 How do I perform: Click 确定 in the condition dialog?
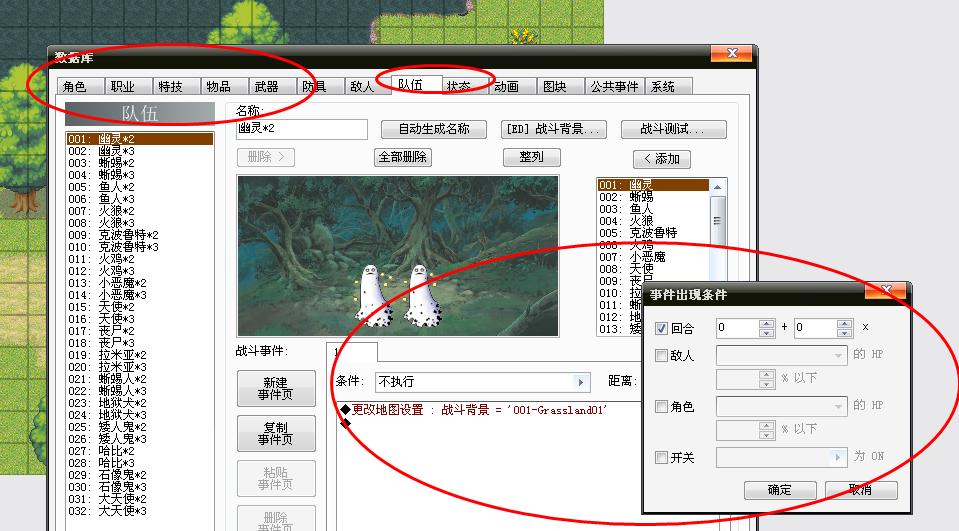(780, 490)
